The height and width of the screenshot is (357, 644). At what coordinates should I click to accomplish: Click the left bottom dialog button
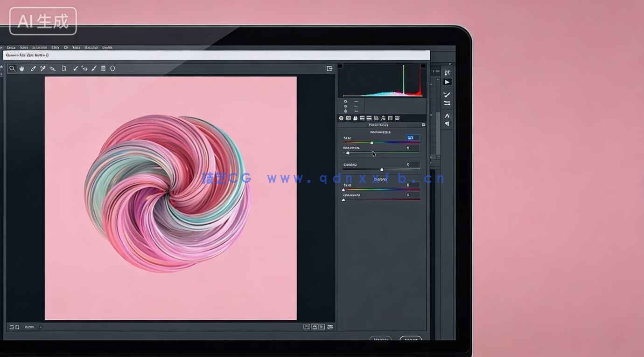click(380, 339)
